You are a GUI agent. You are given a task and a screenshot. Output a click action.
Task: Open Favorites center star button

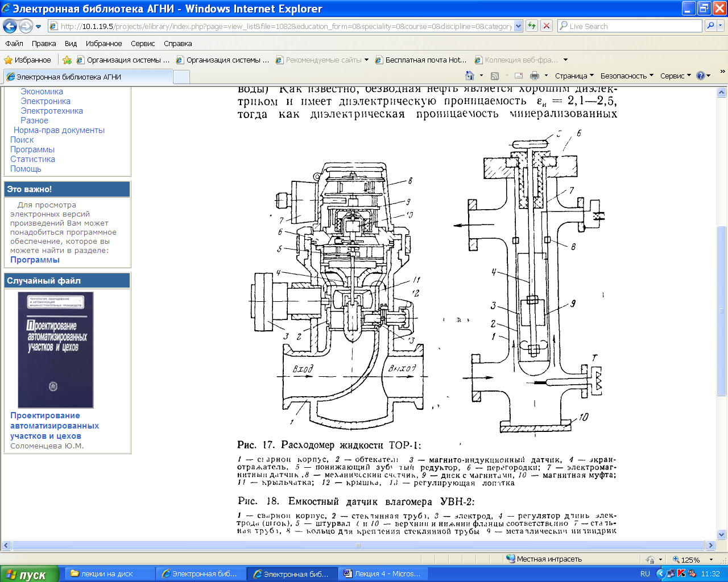point(27,60)
